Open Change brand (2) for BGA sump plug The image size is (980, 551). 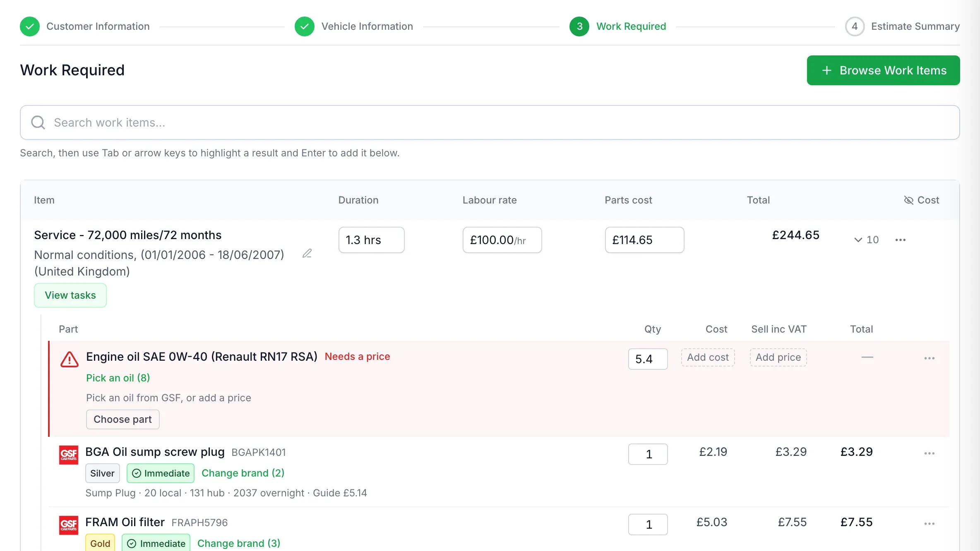(x=243, y=473)
